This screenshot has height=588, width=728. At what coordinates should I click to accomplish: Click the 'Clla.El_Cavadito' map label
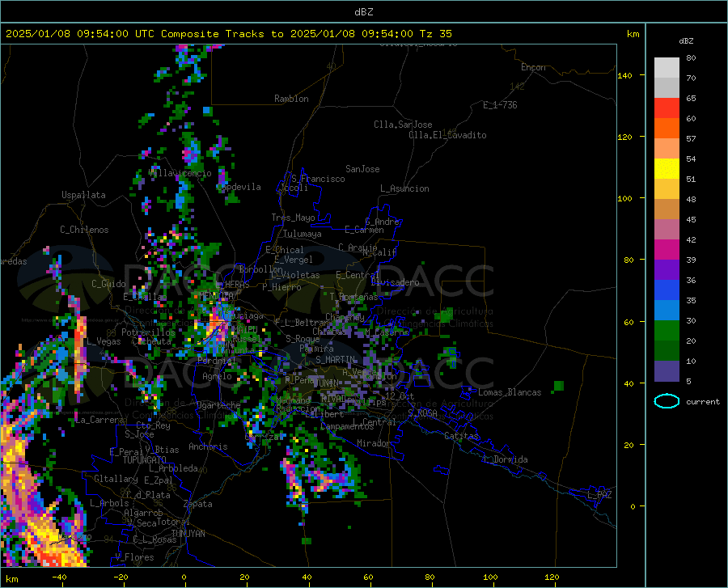[x=447, y=135]
